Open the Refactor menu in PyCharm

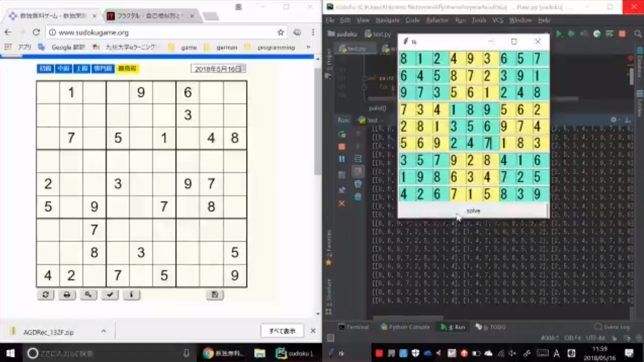pyautogui.click(x=437, y=20)
